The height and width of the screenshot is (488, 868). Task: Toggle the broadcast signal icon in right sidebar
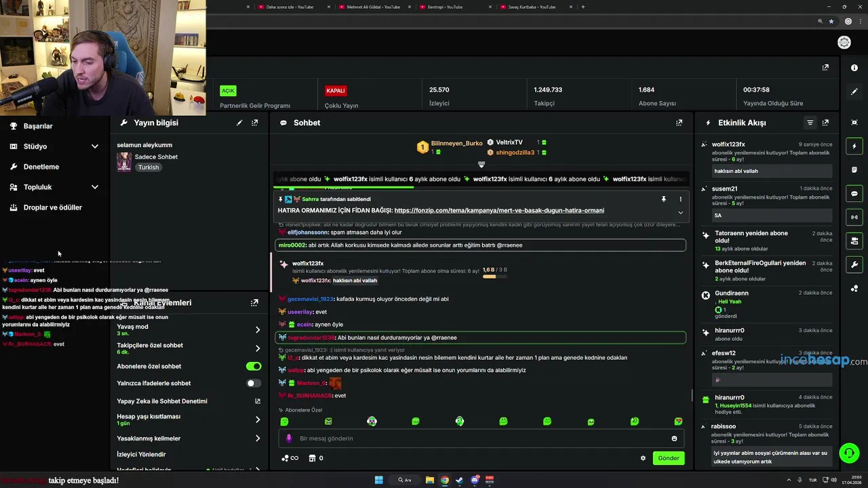click(854, 218)
